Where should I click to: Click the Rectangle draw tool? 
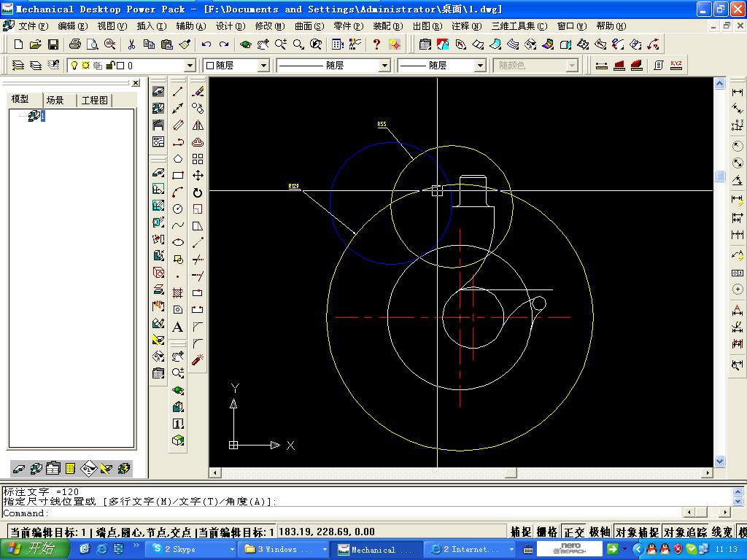point(178,175)
